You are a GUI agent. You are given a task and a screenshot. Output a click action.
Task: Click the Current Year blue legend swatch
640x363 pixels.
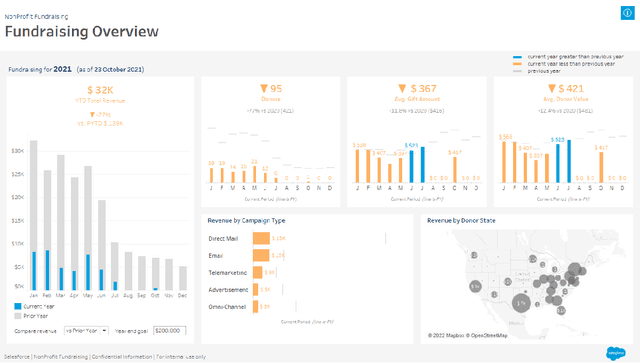18,306
